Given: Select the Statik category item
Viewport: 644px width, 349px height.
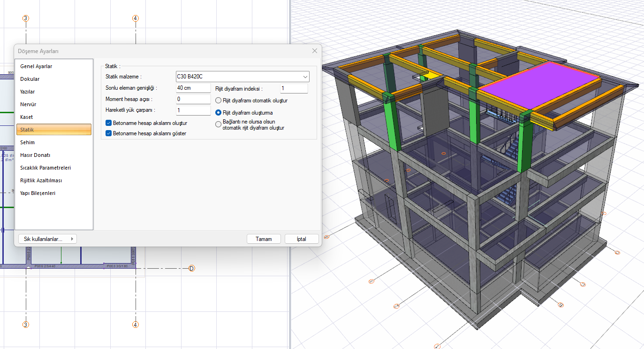Looking at the screenshot, I should pos(53,130).
